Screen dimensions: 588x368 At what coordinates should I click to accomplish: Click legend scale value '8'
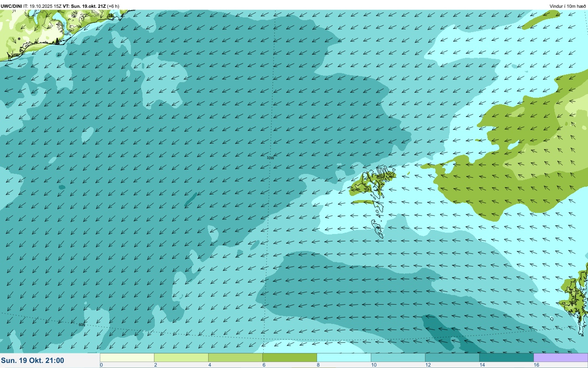(318, 365)
